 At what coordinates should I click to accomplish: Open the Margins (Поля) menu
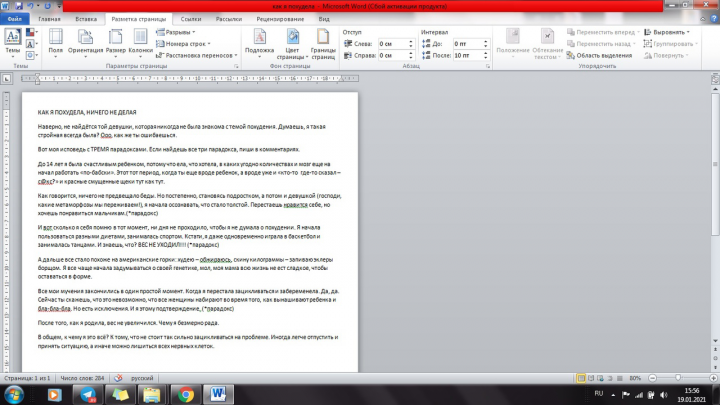click(x=56, y=43)
